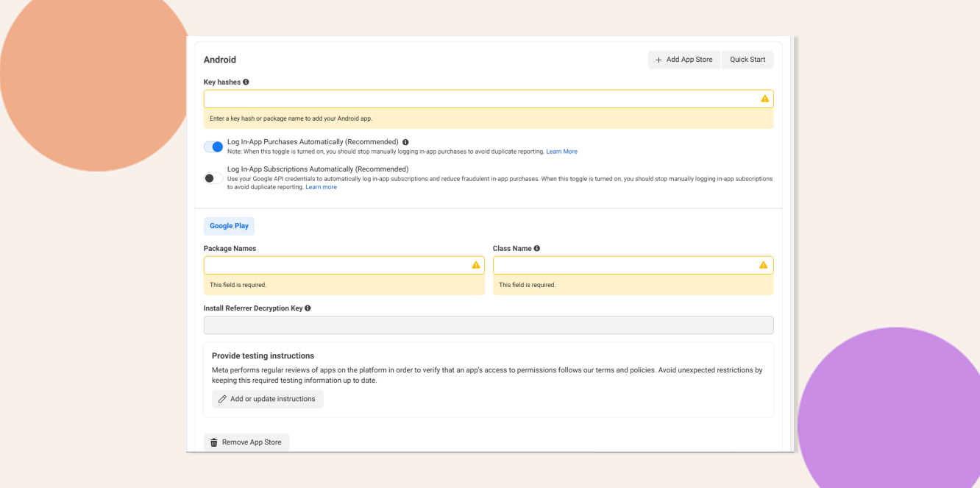Click Add or update instructions button
The width and height of the screenshot is (980, 488).
coord(268,399)
